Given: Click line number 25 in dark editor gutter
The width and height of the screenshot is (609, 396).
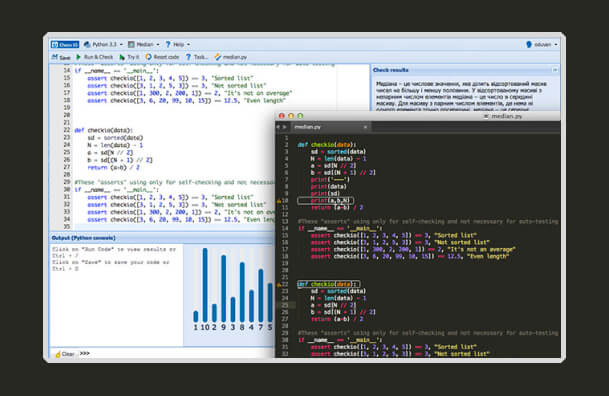Looking at the screenshot, I should coord(285,305).
